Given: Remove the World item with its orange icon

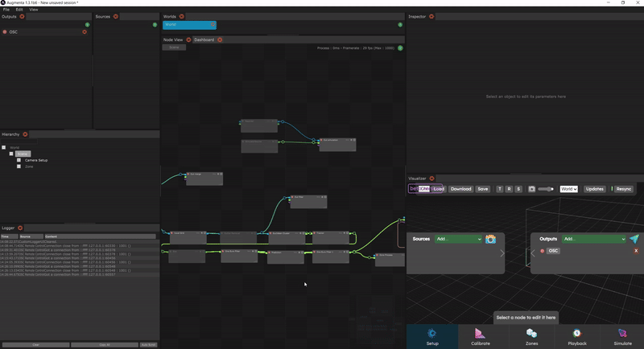Looking at the screenshot, I should pyautogui.click(x=213, y=25).
